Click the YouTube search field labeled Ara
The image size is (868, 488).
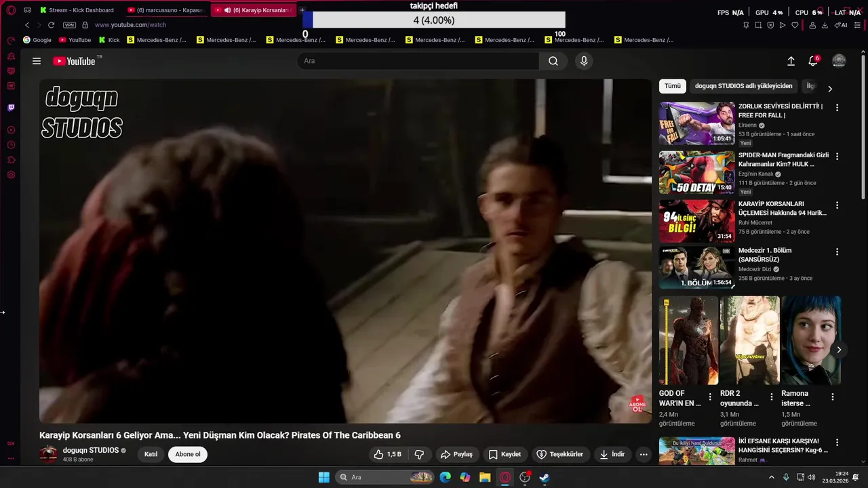(418, 61)
